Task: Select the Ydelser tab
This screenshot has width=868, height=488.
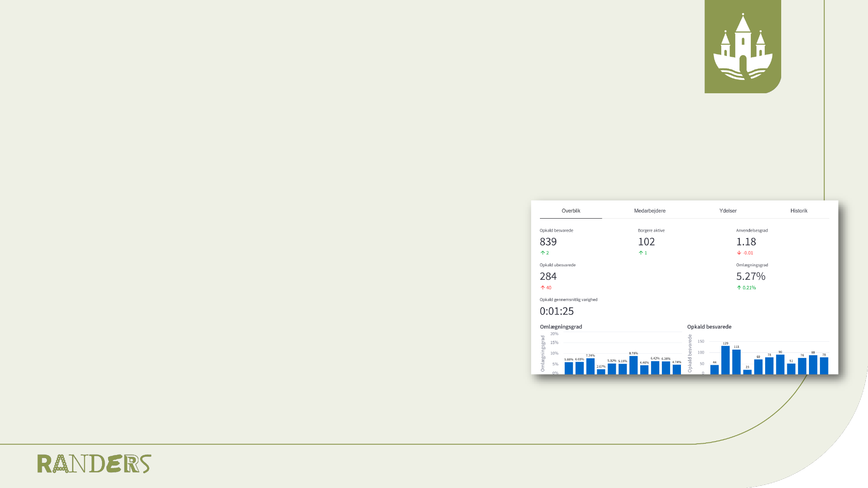Action: [x=728, y=211]
